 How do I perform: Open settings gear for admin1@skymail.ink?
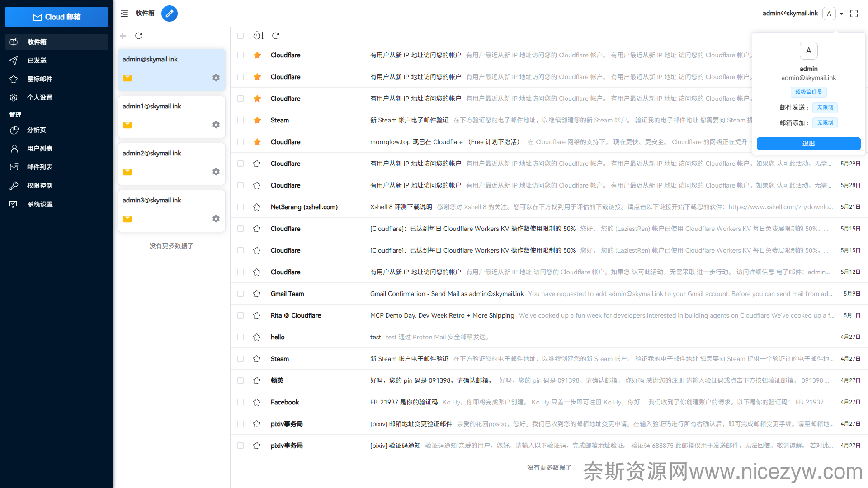click(x=216, y=125)
